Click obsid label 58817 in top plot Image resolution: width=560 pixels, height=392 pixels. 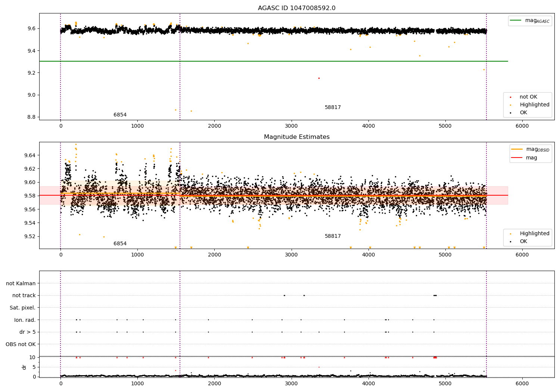(333, 108)
